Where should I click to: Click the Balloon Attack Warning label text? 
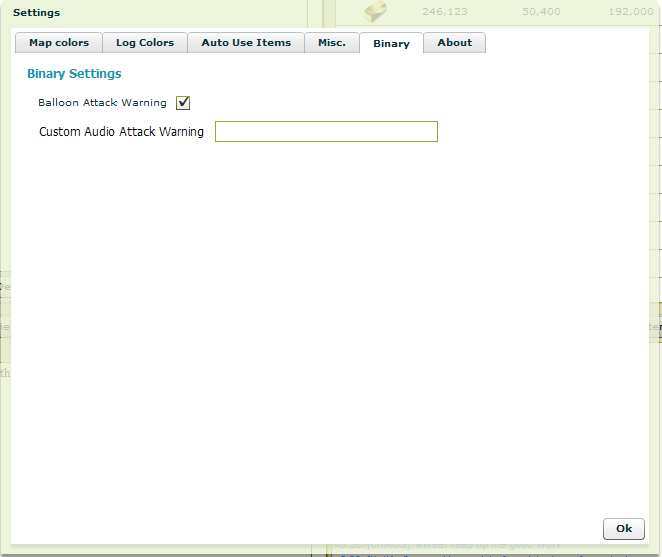point(102,103)
